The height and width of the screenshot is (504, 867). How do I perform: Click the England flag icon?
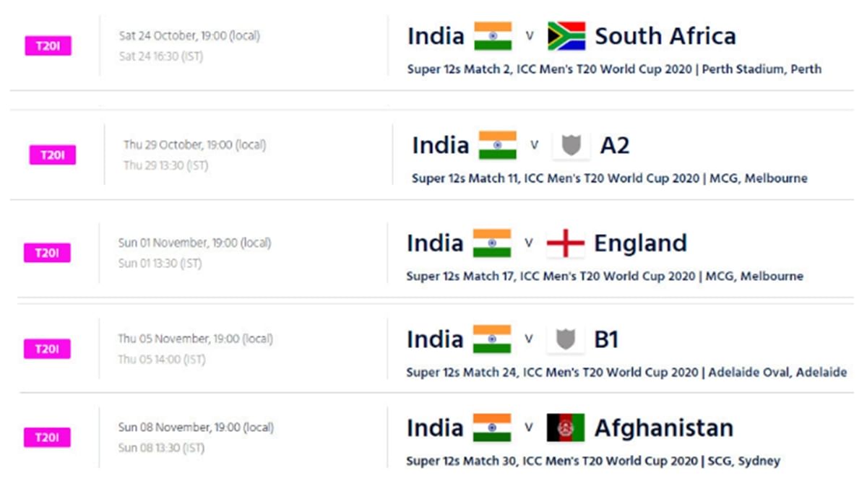click(565, 243)
